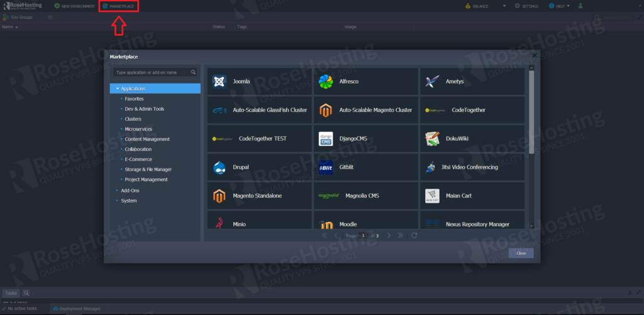Open the Nexus Repository Manager icon

(x=432, y=224)
